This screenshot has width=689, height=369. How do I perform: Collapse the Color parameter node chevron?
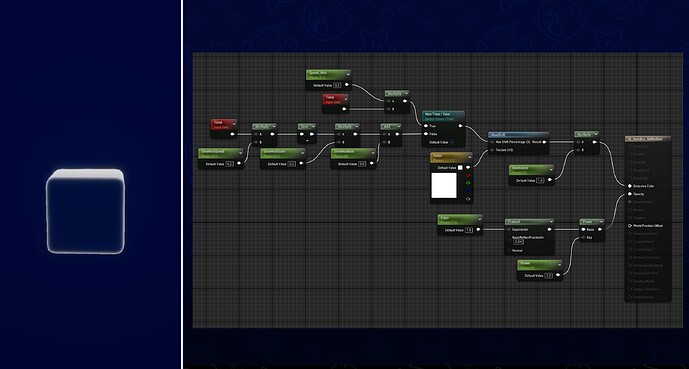point(469,157)
